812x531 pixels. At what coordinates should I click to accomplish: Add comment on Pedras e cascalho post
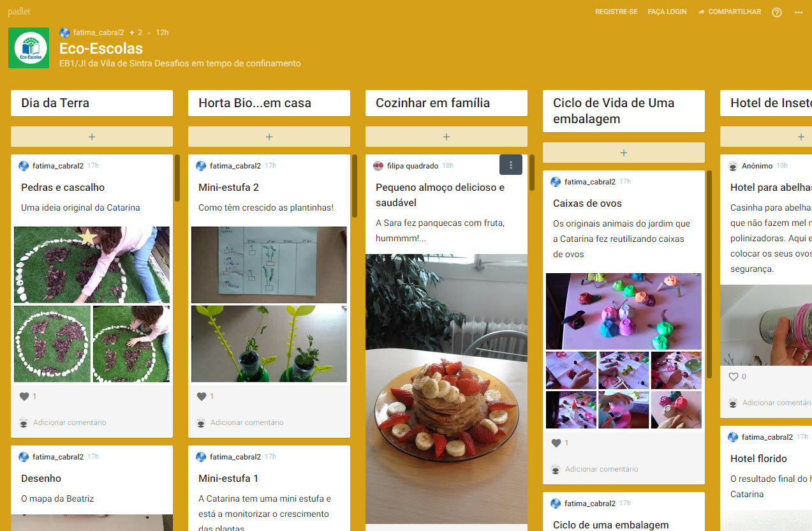(x=70, y=423)
